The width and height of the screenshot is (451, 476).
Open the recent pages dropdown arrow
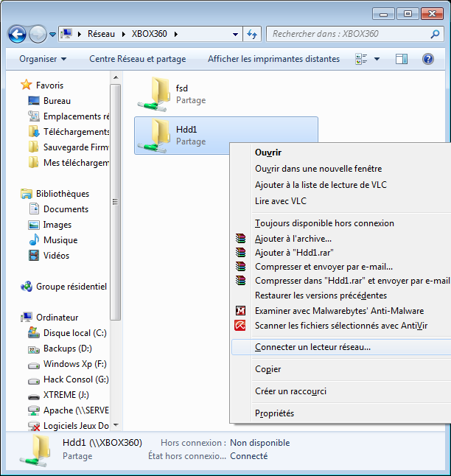pyautogui.click(x=52, y=35)
